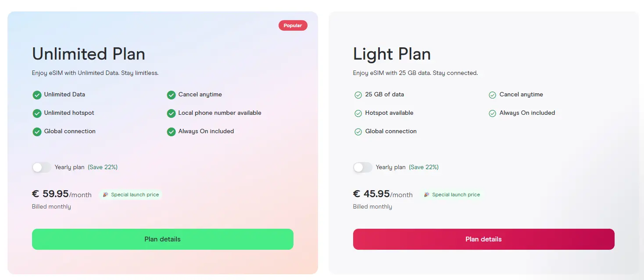Toggle the checkmark next to Always On included
Screen dimensions: 644x280
[171, 131]
